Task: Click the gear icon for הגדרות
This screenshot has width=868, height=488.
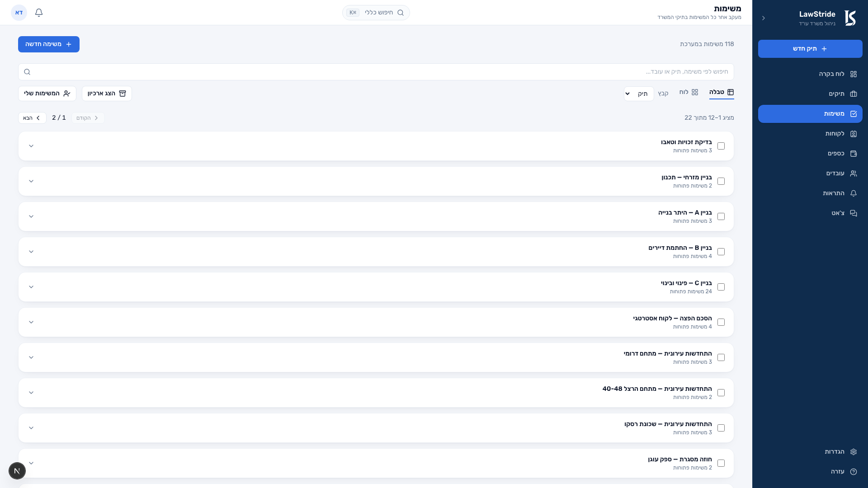Action: (x=854, y=452)
